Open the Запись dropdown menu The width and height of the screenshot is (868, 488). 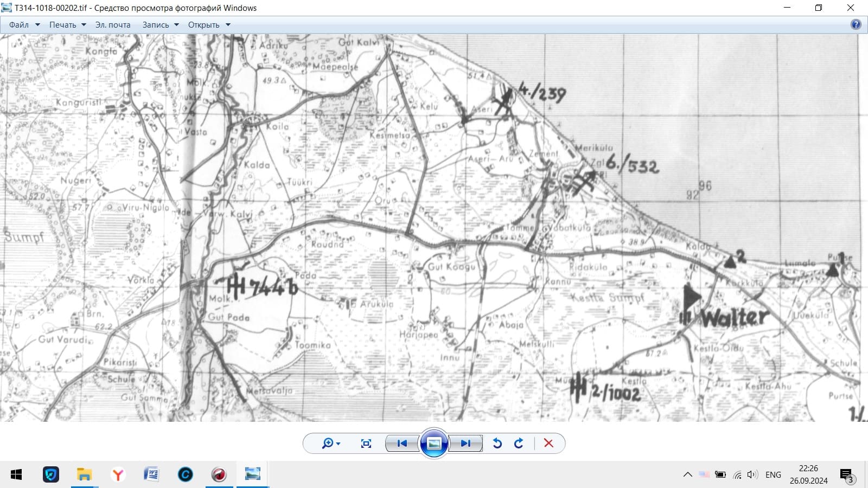160,25
